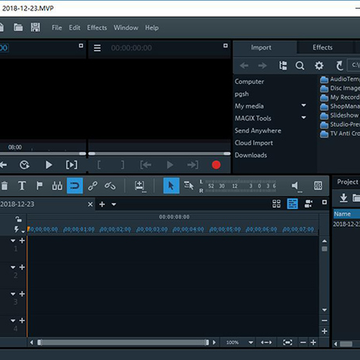Switch to timeline mode view icon
Viewport: 360px width, 360px height.
point(293,204)
